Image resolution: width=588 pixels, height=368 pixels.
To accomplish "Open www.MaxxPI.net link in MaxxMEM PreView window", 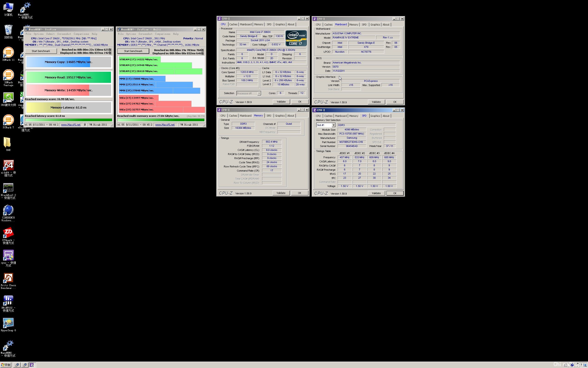I will pos(71,125).
